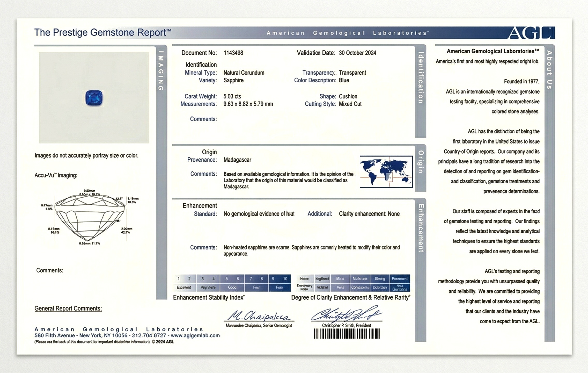
Task: Click the "Mixed Cut" cutting style value
Action: coord(350,104)
